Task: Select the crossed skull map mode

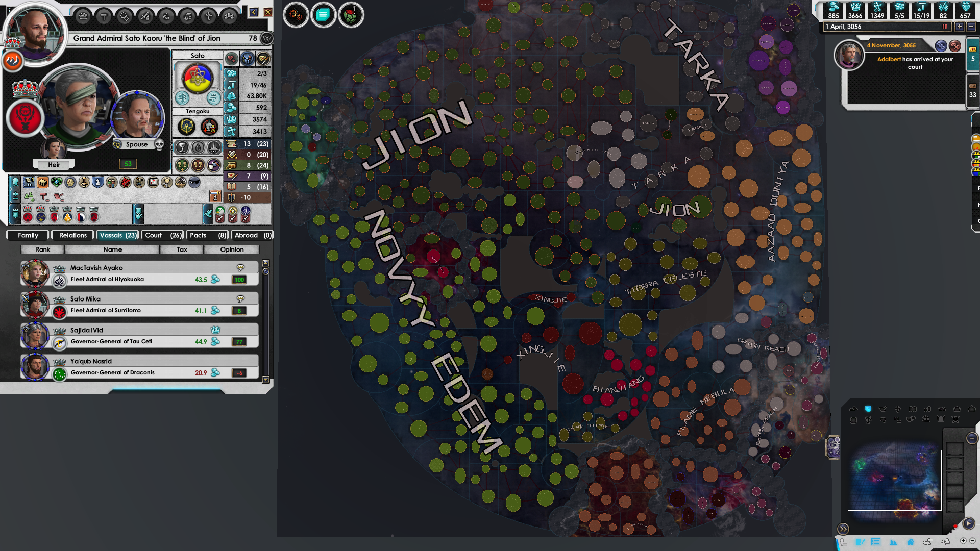Action: [955, 420]
